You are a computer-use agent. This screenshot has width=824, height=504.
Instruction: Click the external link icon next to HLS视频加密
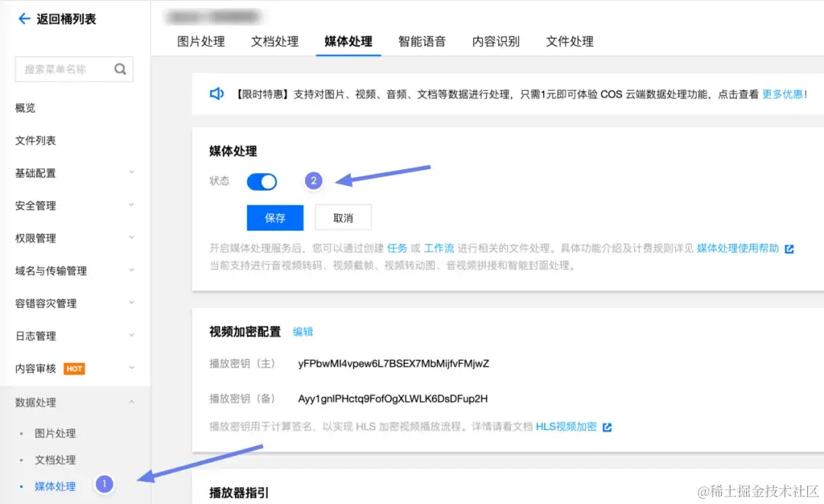pos(606,428)
